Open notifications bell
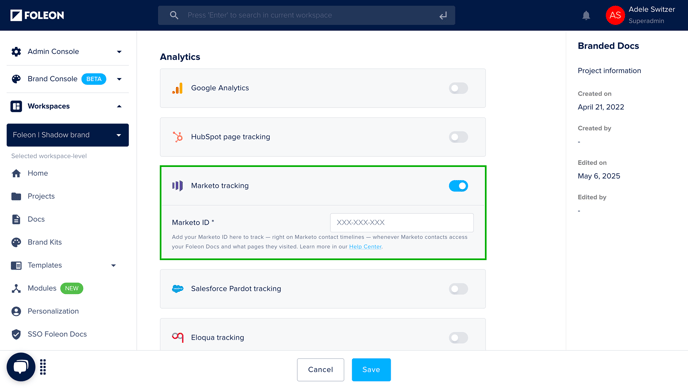 [586, 16]
